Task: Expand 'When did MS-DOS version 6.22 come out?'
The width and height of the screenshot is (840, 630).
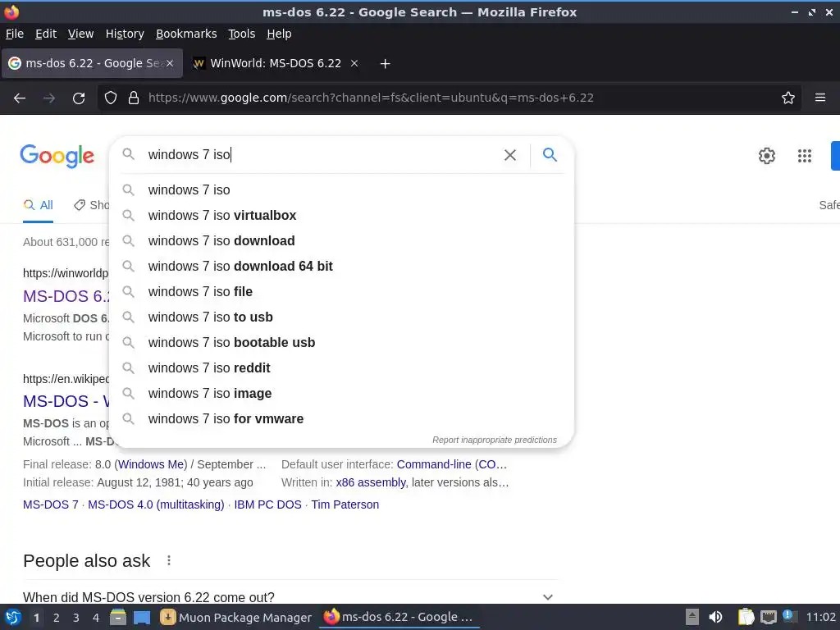Action: (290, 597)
